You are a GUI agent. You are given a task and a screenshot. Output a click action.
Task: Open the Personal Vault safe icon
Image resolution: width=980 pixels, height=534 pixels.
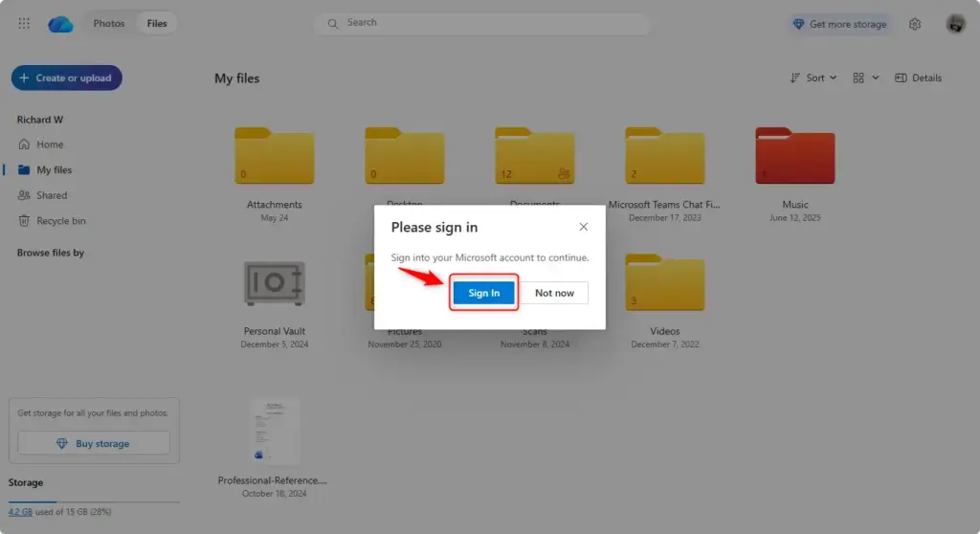(275, 283)
